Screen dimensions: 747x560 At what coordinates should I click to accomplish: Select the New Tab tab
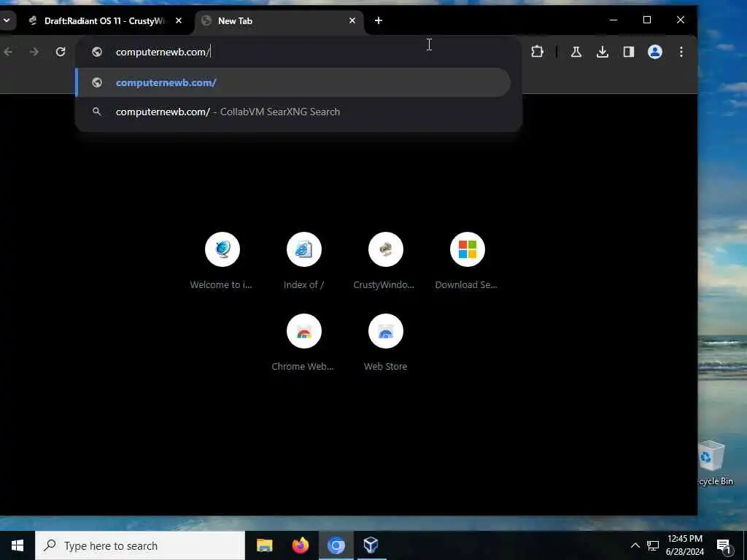(279, 21)
